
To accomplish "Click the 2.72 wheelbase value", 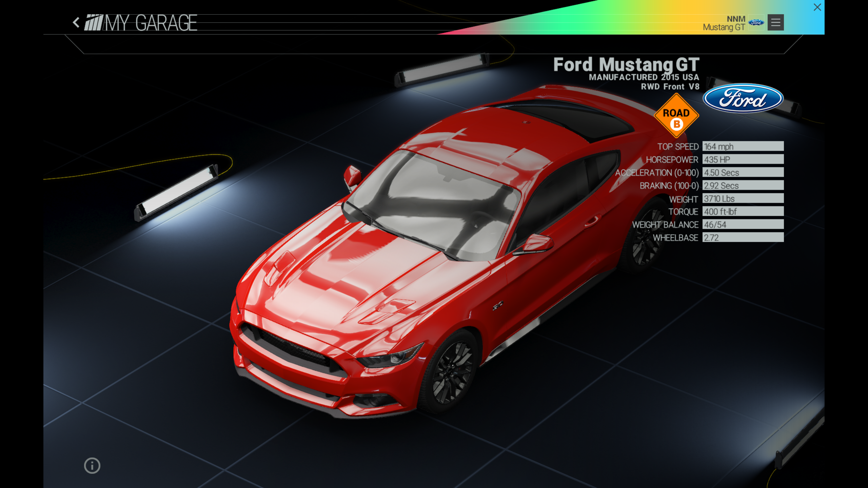I will coord(743,238).
